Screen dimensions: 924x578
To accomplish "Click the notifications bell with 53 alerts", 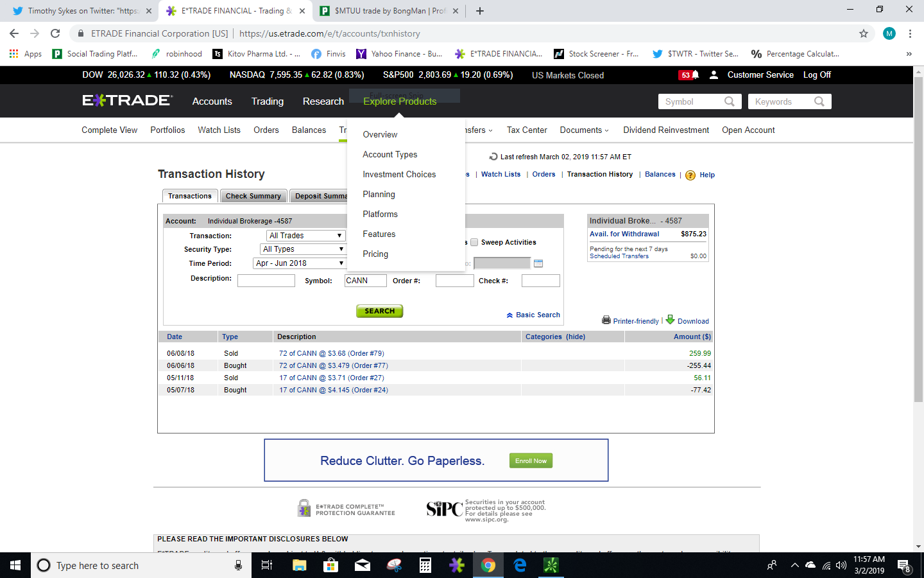I will 689,75.
